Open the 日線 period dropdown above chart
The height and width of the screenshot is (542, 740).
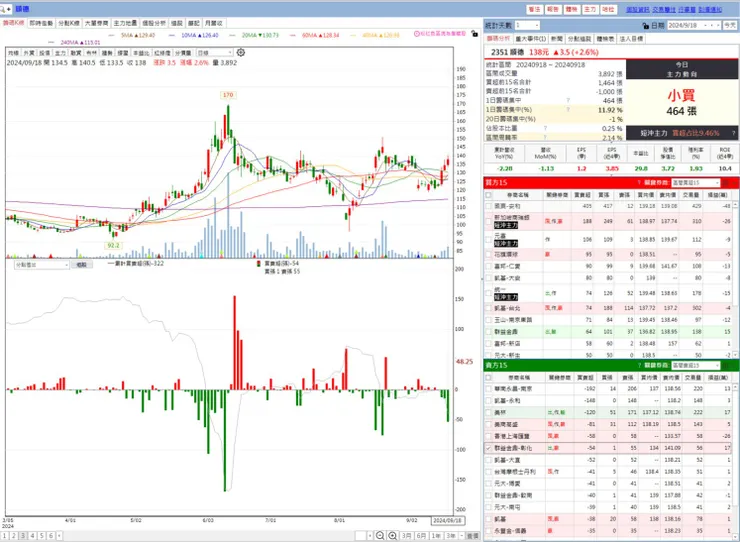click(215, 52)
